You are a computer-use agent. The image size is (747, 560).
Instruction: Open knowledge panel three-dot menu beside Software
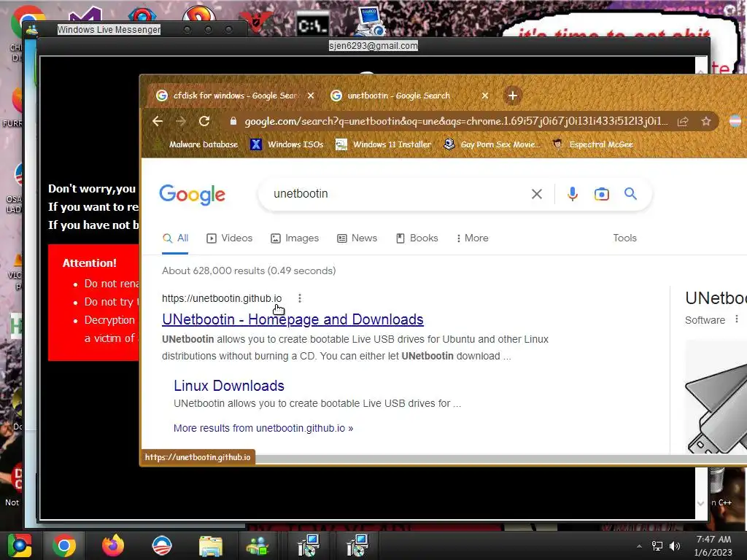(737, 319)
